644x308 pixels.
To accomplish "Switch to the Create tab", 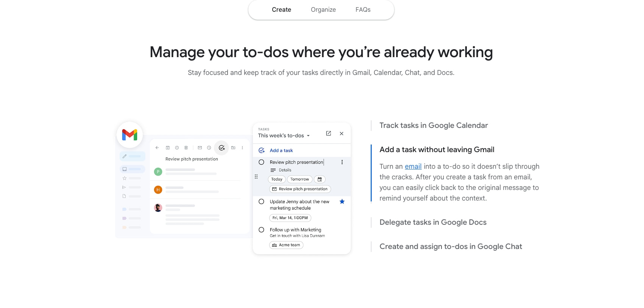I will [281, 10].
